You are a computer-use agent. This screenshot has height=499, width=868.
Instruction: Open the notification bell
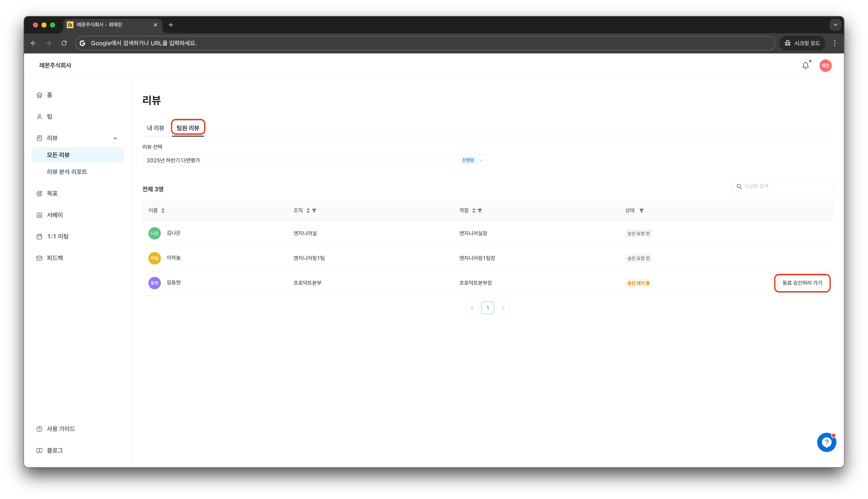[805, 65]
